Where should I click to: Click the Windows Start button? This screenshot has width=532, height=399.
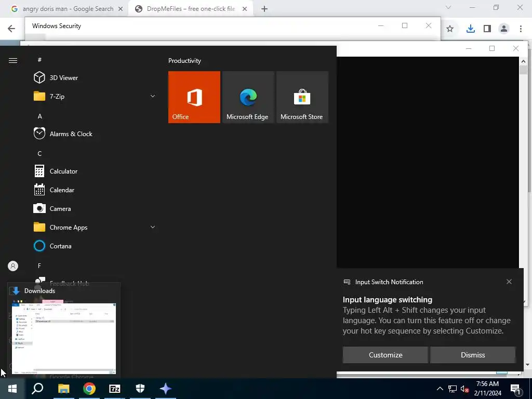point(12,389)
